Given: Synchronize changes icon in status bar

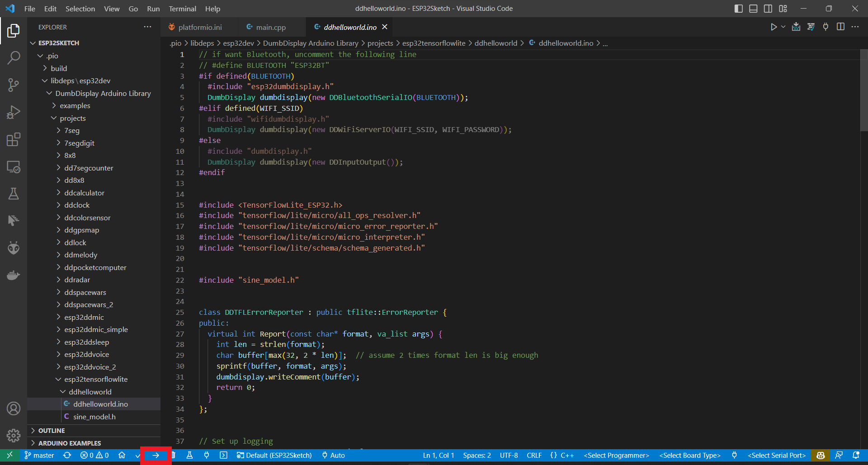Looking at the screenshot, I should 67,456.
